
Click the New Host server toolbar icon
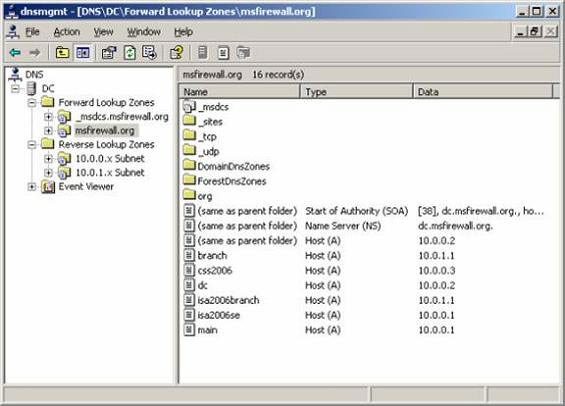[x=203, y=53]
